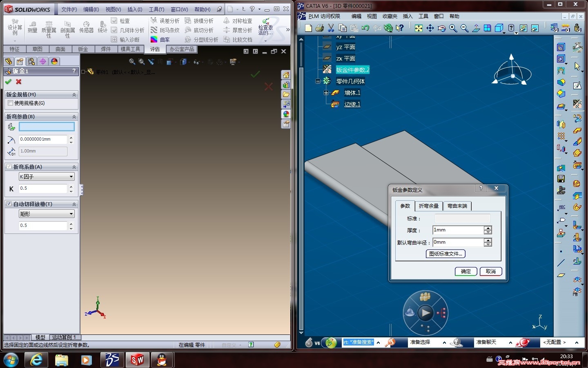Switch to the 草图 ribbon tab

coord(37,49)
